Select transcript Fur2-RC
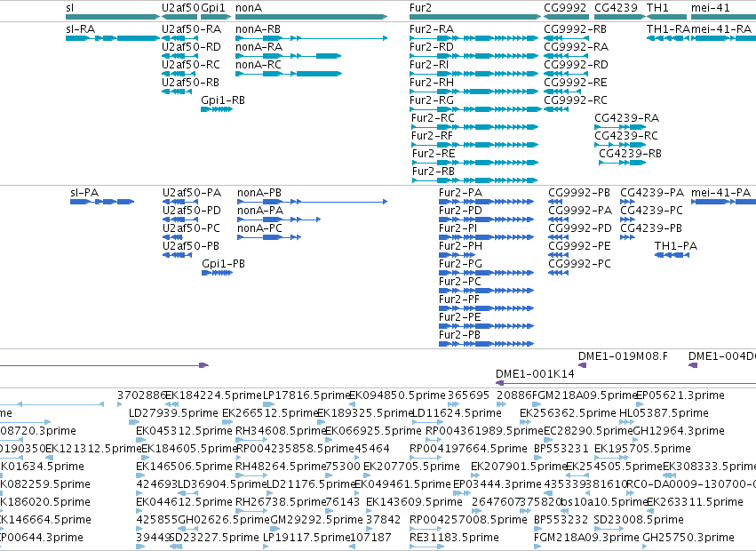Image resolution: width=756 pixels, height=551 pixels. pos(475,127)
